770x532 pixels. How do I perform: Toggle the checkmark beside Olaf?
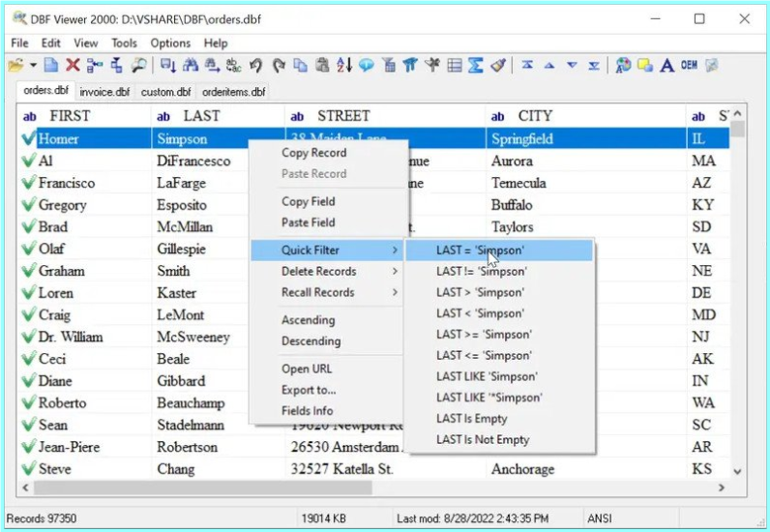[29, 249]
